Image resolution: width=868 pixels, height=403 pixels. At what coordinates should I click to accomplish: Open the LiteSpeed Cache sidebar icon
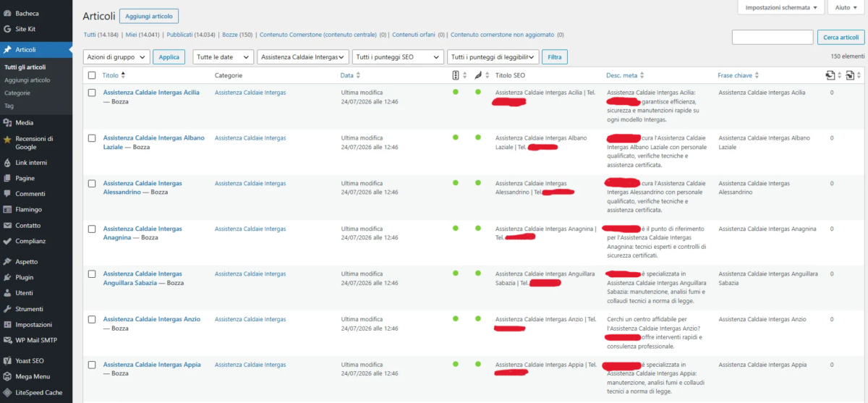pyautogui.click(x=7, y=392)
